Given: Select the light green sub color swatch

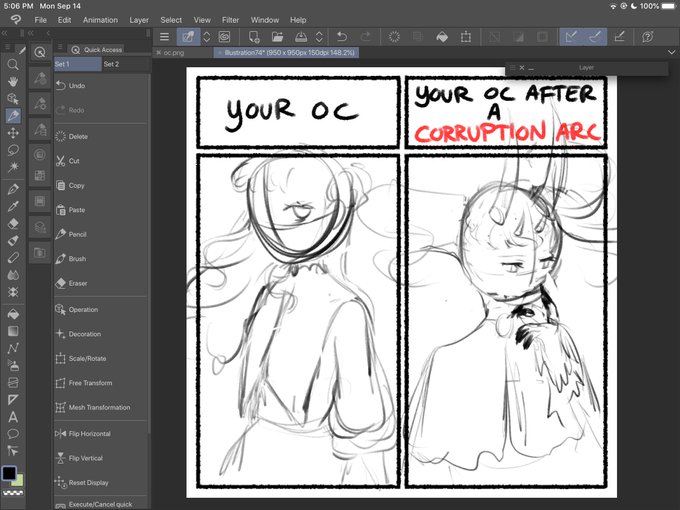Looking at the screenshot, I should (19, 481).
